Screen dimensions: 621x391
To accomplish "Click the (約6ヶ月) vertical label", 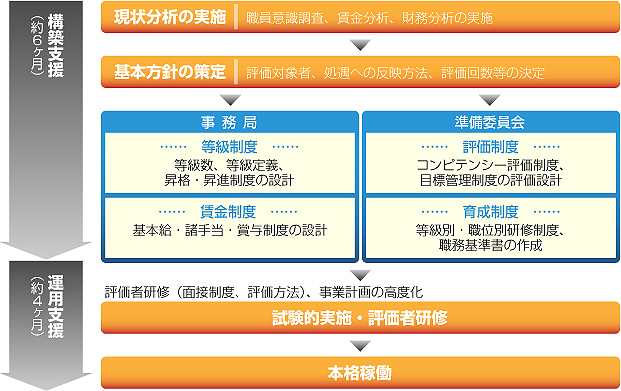I will 37,46.
